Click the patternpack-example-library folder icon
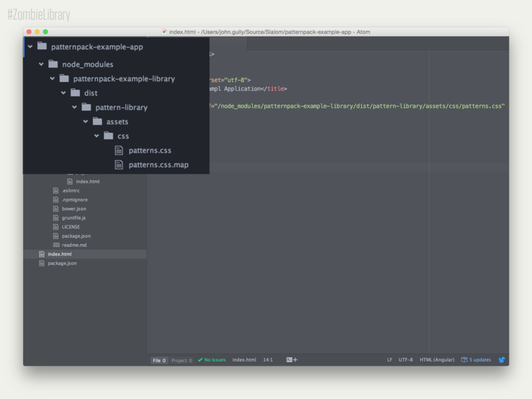The image size is (532, 399). pos(64,78)
